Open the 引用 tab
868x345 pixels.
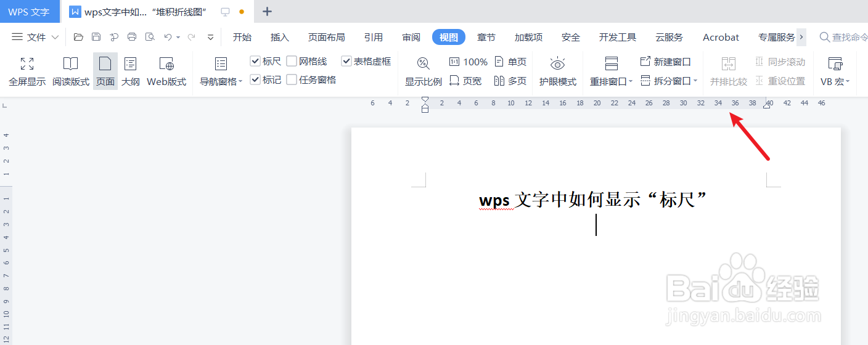click(x=374, y=37)
